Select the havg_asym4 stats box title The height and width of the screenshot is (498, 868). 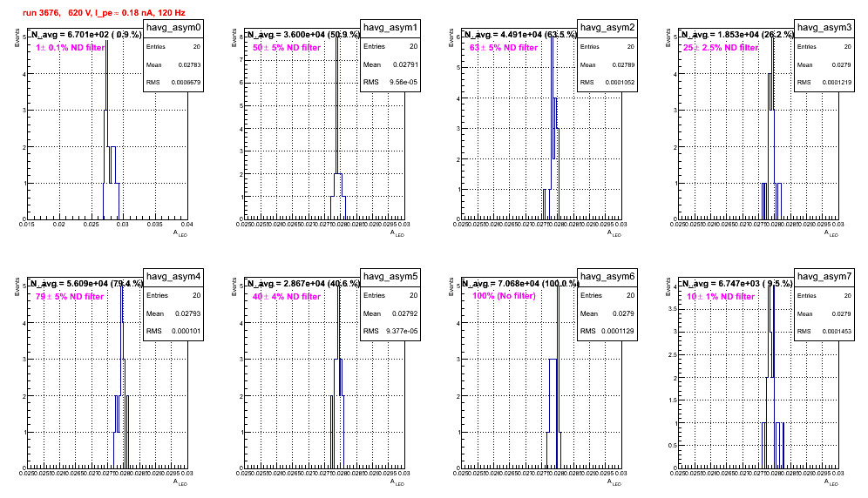[173, 276]
